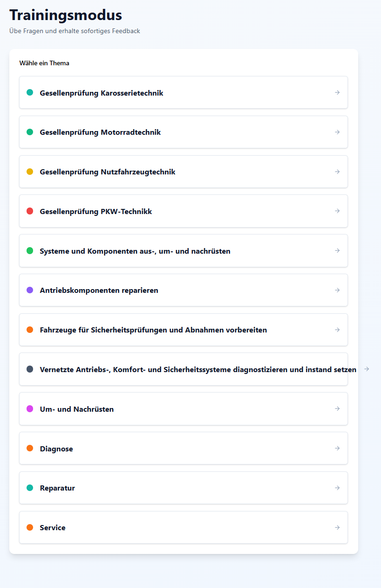
Task: Open Gesellenprüfung Karosserietechnik topic
Action: click(102, 93)
